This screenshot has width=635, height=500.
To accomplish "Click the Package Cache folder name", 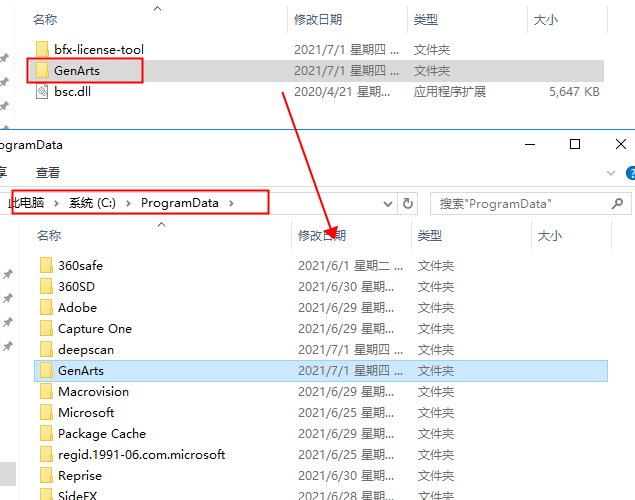I will [102, 434].
